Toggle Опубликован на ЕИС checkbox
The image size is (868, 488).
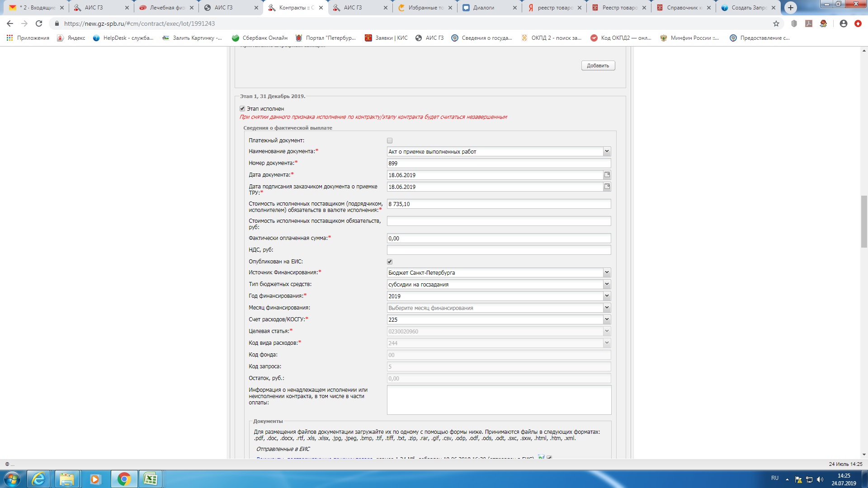click(x=390, y=262)
